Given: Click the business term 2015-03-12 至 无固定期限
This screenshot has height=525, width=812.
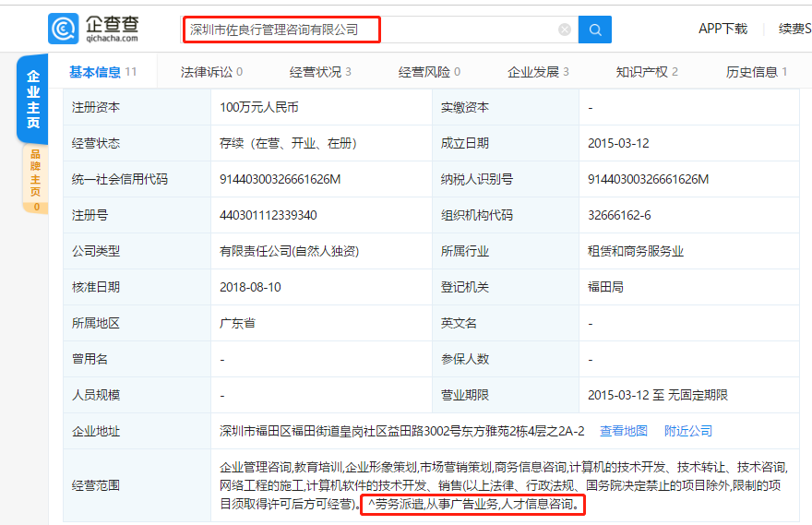Looking at the screenshot, I should pyautogui.click(x=658, y=395).
